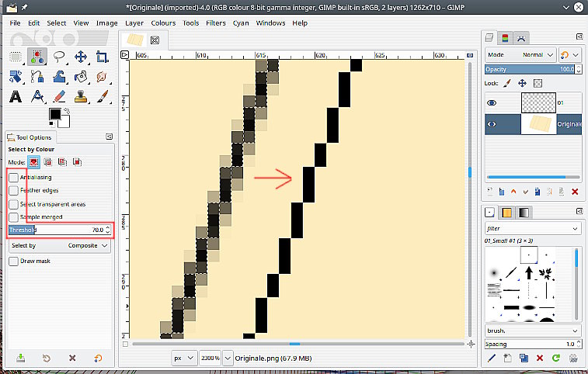Select the Measure compass tool
Screen dimensions: 588x374
pyautogui.click(x=37, y=97)
